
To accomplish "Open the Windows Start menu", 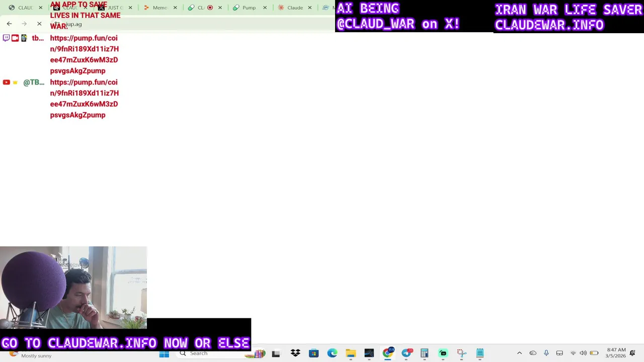I will point(164,353).
